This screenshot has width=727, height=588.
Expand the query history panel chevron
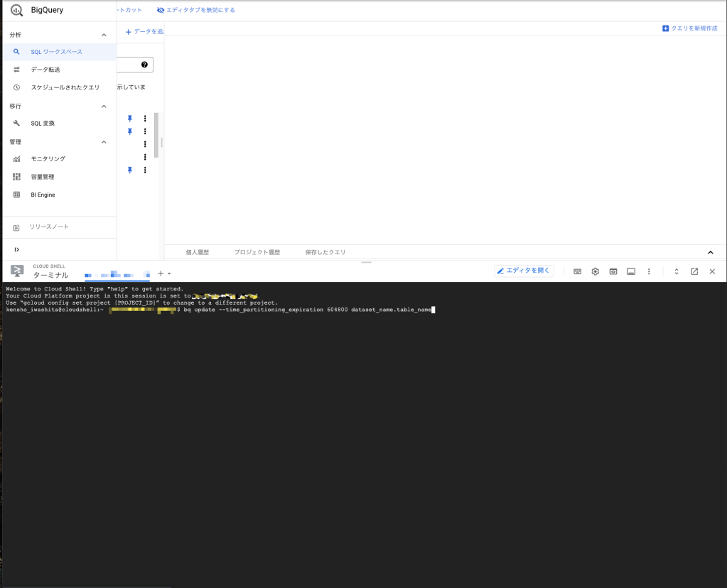(x=710, y=252)
